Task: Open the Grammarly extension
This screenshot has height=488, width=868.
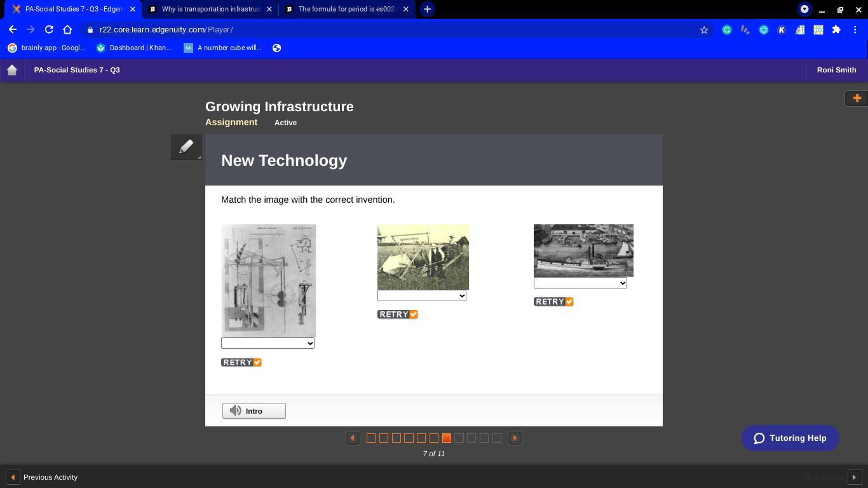Action: [x=727, y=30]
